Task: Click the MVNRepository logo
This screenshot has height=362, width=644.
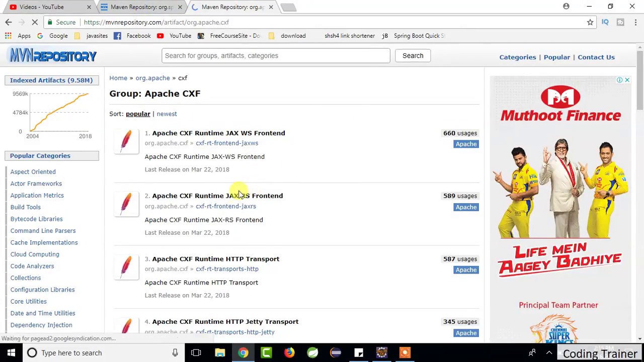Action: 52,56
